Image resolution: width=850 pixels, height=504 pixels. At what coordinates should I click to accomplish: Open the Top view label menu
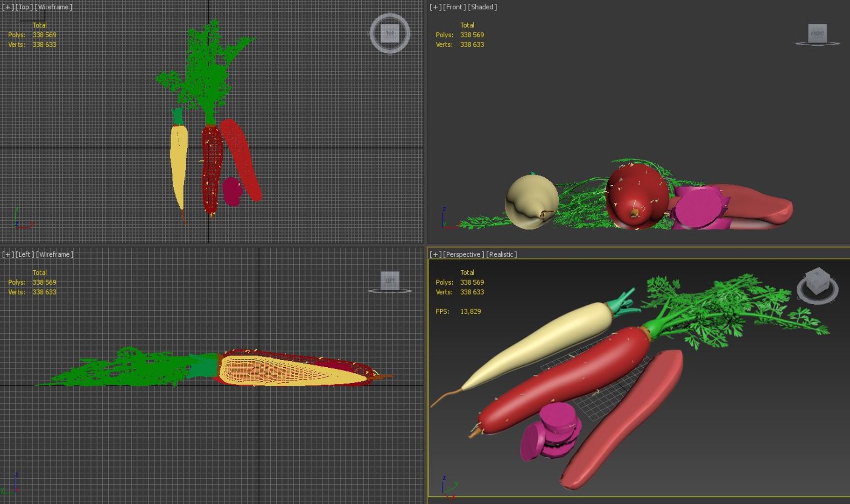(24, 7)
